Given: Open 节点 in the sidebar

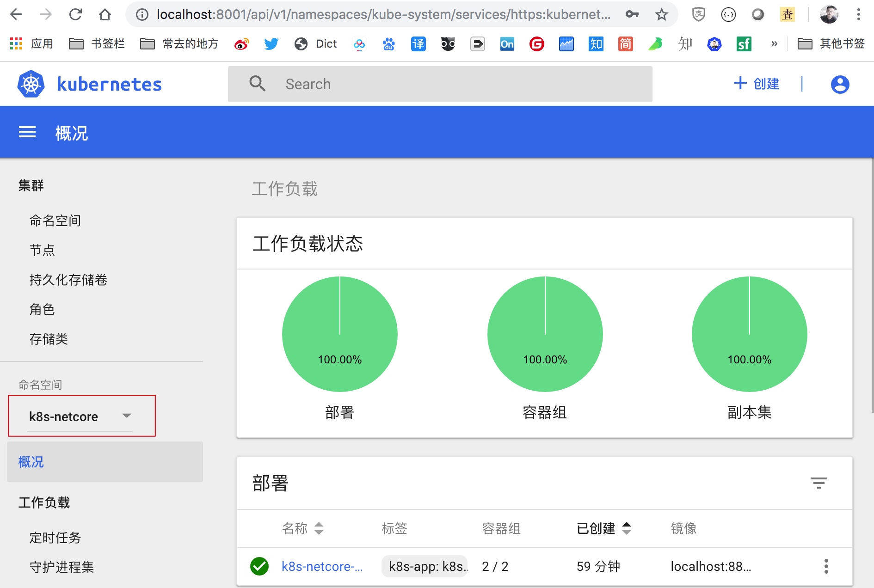Looking at the screenshot, I should (42, 250).
